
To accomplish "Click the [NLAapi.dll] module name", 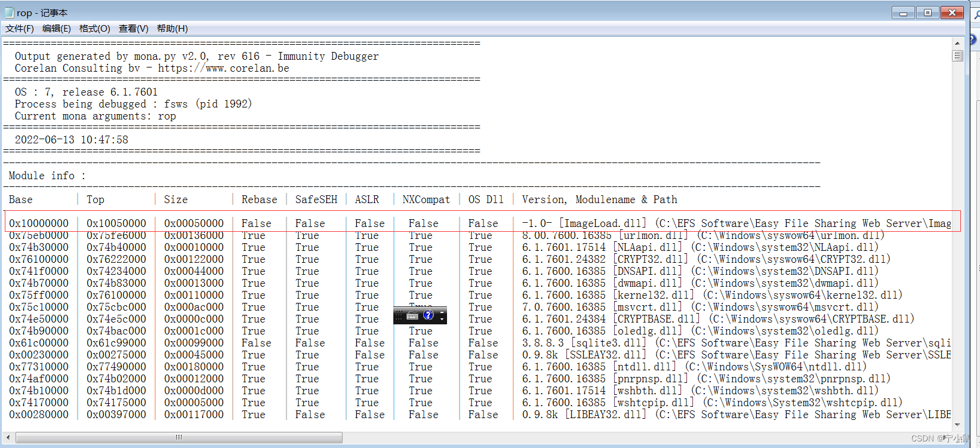I will [648, 247].
